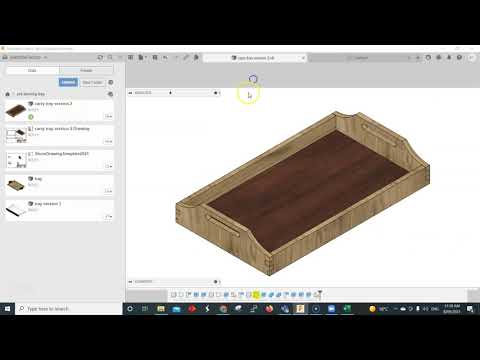Click the taskbar clock and date
This screenshot has height=360, width=480.
click(452, 309)
